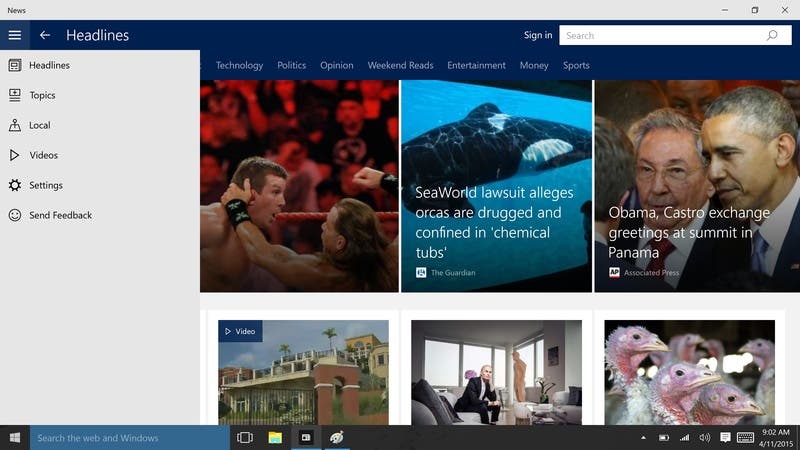Switch to the Sports tab

point(577,65)
